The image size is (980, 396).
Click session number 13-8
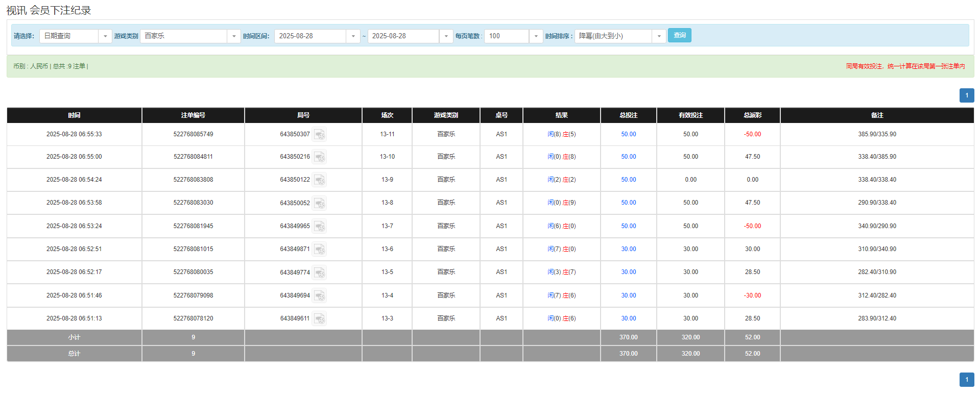tap(387, 203)
